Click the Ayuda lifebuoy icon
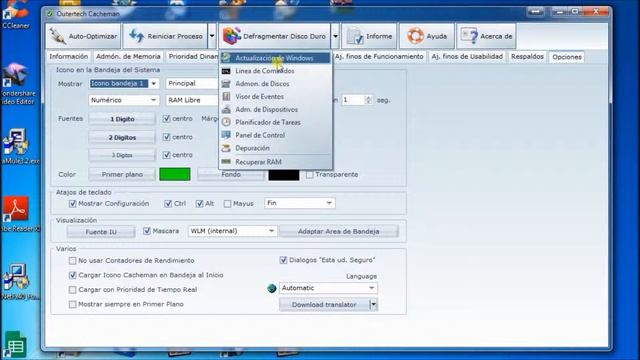Screen dimensions: 640x360 [415, 36]
